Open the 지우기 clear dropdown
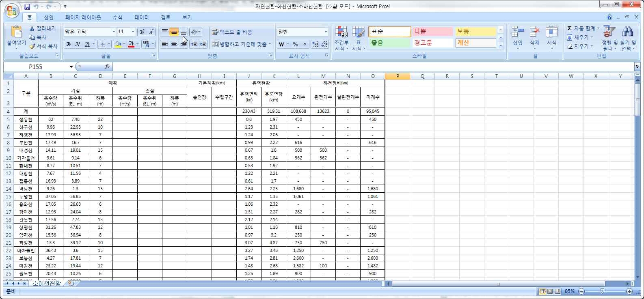This screenshot has height=299, width=644. [x=581, y=46]
